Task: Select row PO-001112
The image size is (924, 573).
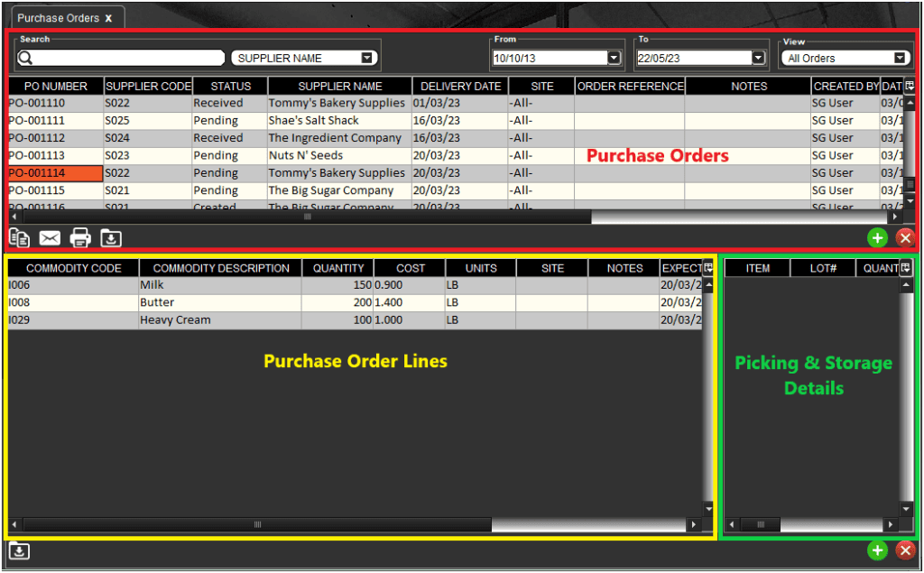Action: pyautogui.click(x=455, y=138)
